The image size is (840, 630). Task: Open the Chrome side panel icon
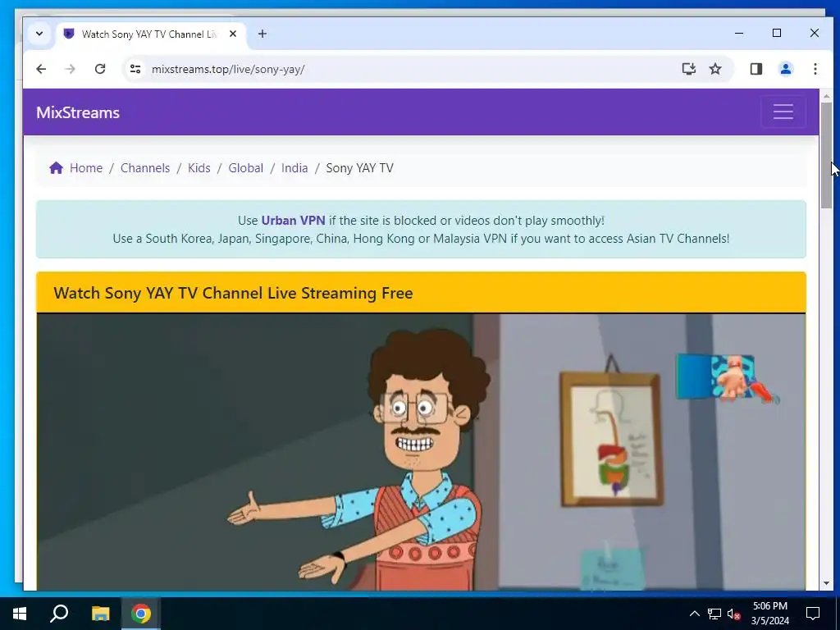tap(756, 69)
